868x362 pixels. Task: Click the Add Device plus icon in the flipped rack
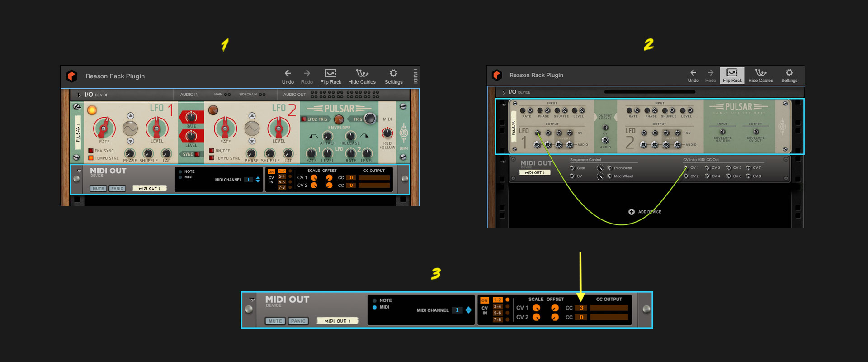pos(632,212)
